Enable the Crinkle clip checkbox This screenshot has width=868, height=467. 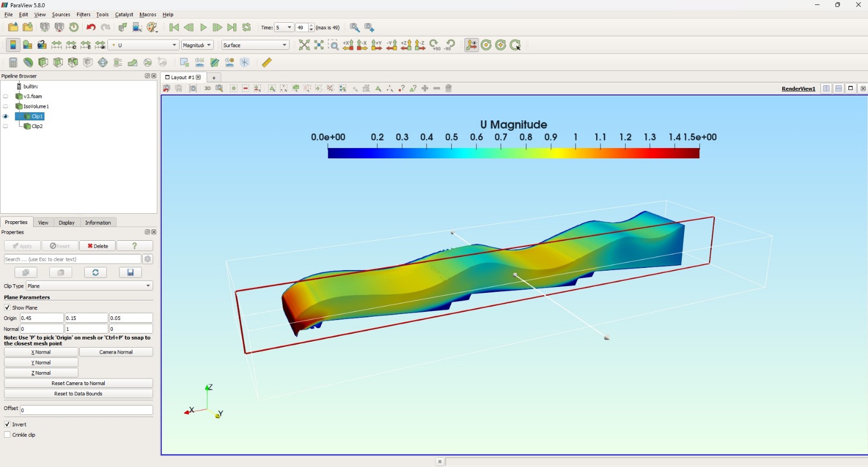tap(8, 434)
